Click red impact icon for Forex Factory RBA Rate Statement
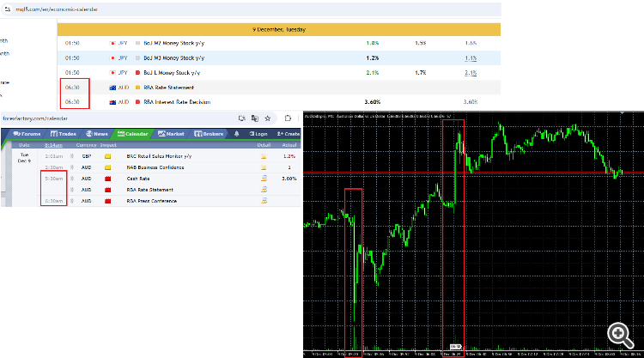This screenshot has height=358, width=644. click(x=107, y=190)
